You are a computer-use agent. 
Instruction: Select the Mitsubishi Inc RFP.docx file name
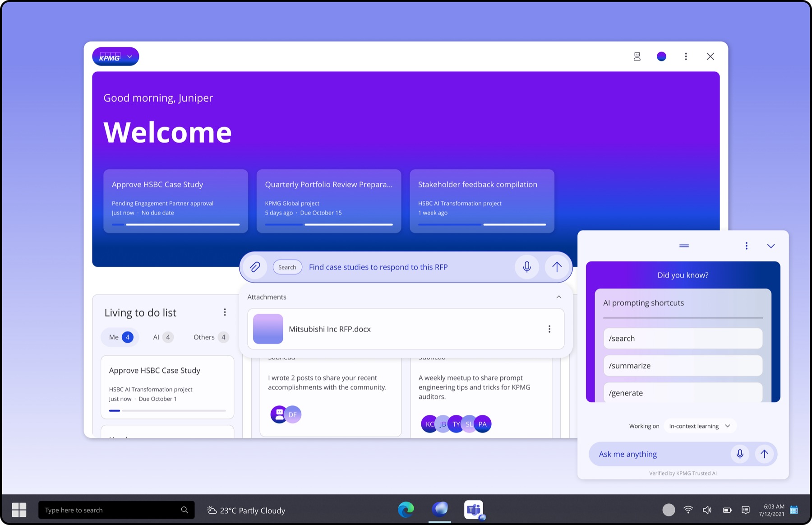point(330,329)
